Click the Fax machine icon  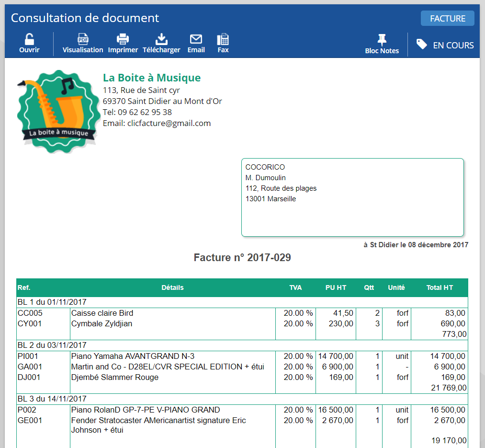223,39
